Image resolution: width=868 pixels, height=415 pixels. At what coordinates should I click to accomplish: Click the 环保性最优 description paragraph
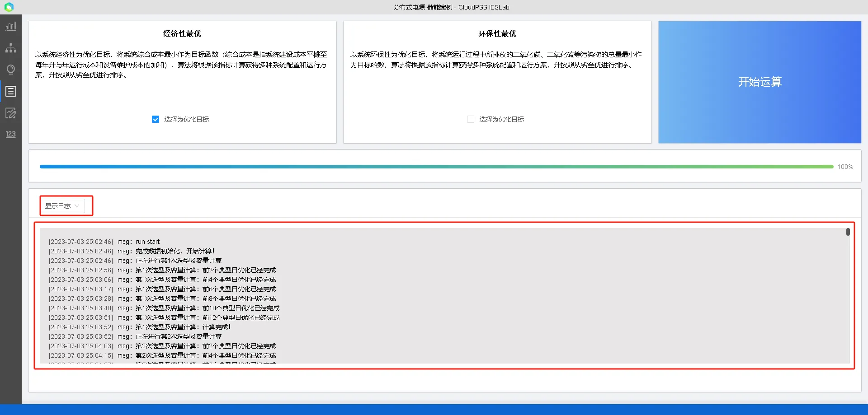pyautogui.click(x=496, y=60)
